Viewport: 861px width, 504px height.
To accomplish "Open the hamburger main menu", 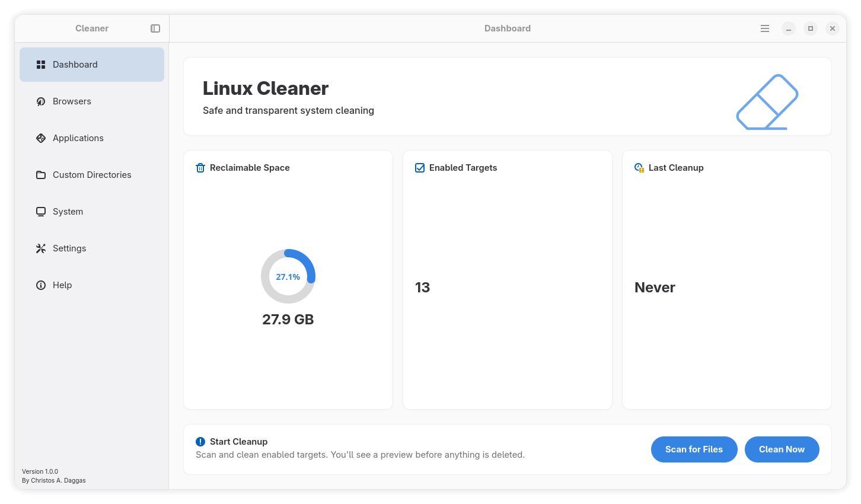I will [765, 28].
